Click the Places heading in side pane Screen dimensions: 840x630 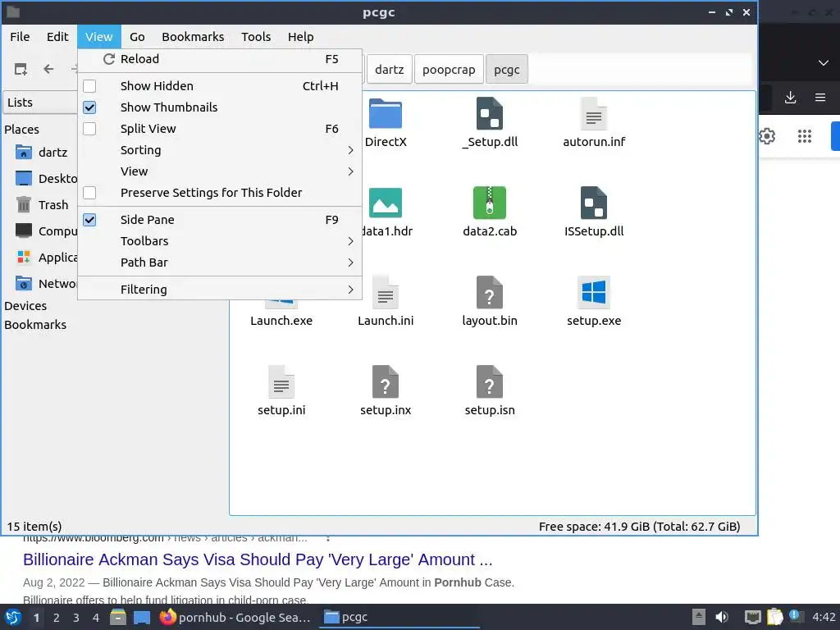21,129
